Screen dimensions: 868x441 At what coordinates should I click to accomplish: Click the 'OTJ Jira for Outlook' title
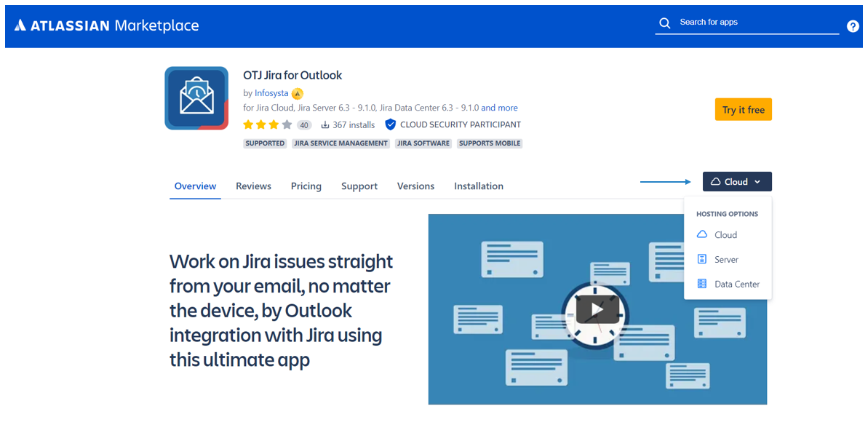[292, 76]
